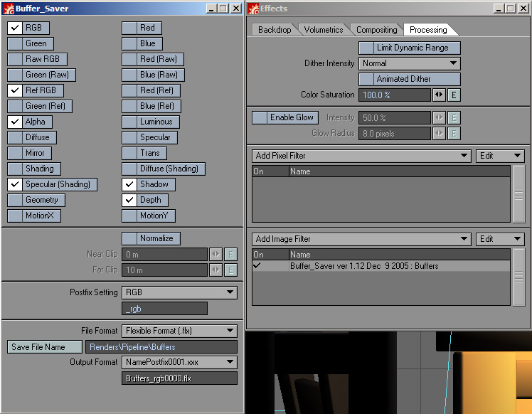Click Buffers_rgb0000.flx filename preview field

(179, 378)
